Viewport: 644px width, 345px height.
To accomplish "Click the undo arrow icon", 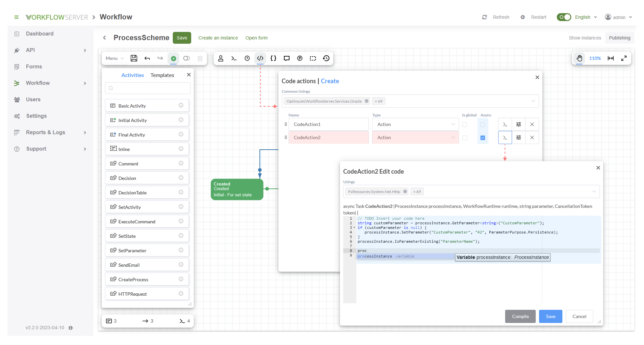I will click(147, 58).
